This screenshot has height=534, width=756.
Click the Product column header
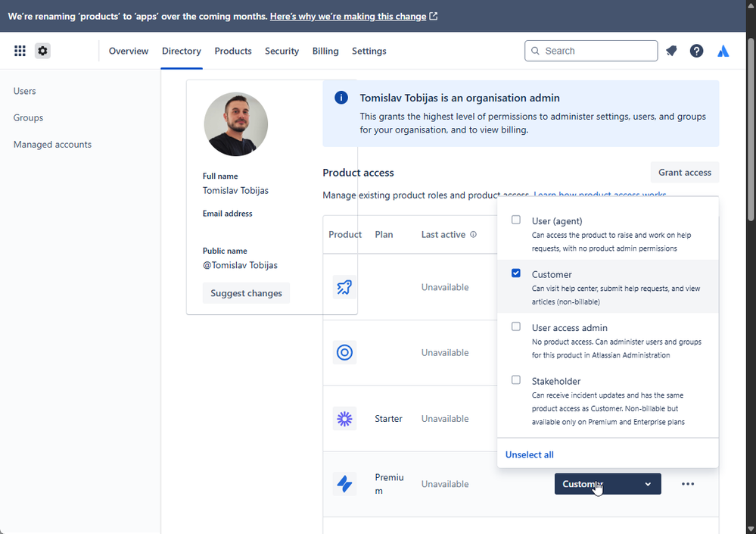pos(345,235)
